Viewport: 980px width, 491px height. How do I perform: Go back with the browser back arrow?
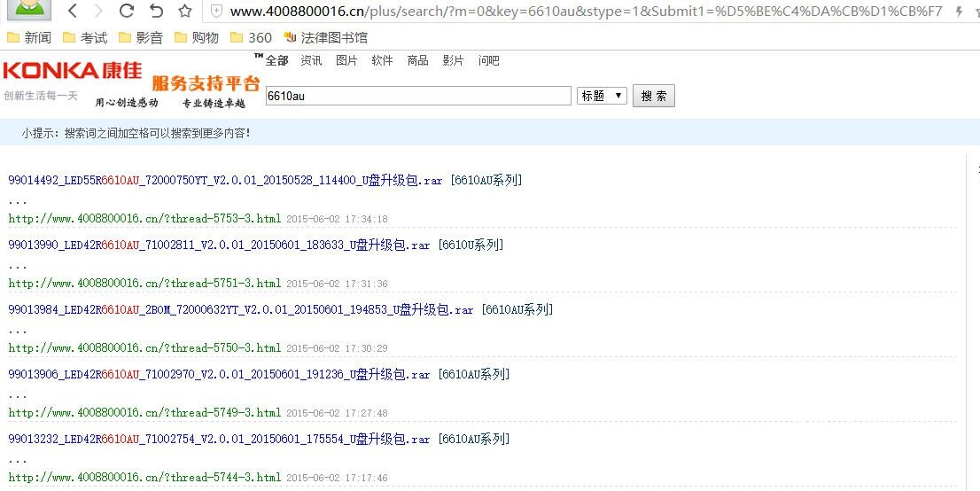click(73, 11)
